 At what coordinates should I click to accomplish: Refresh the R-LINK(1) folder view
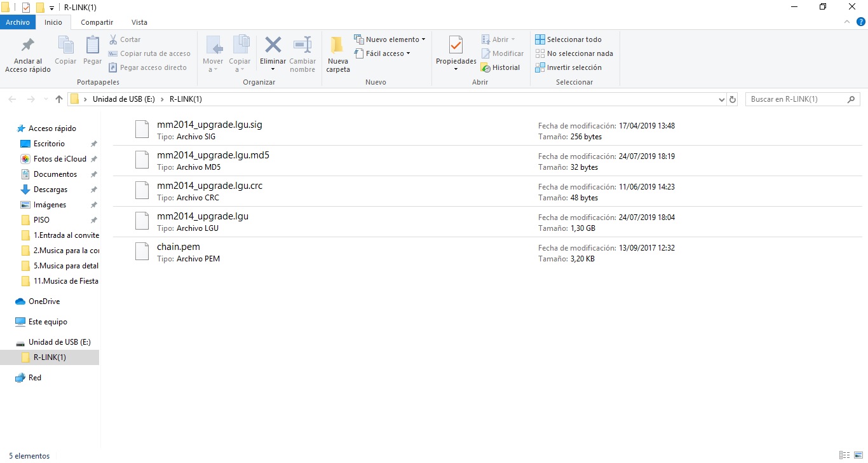coord(733,99)
